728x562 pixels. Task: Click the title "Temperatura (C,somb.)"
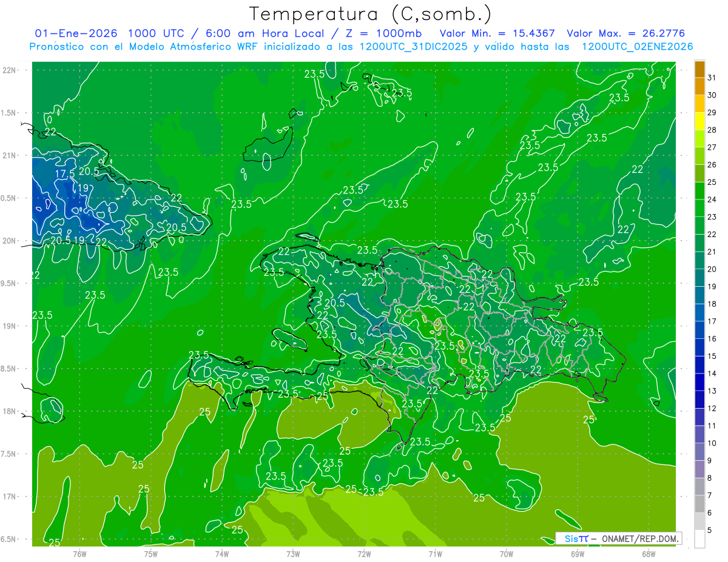[x=370, y=15]
